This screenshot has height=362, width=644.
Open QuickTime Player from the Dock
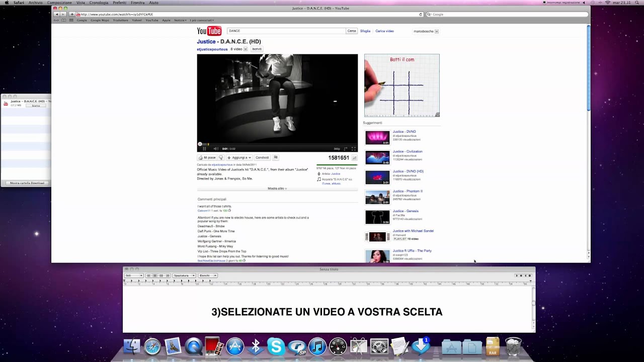193,346
